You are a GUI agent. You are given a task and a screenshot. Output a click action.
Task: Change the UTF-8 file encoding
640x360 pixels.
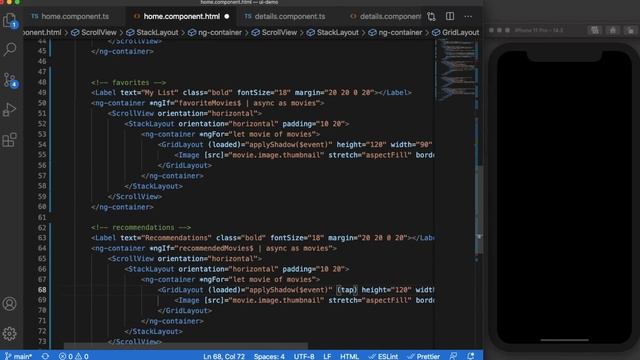point(304,356)
